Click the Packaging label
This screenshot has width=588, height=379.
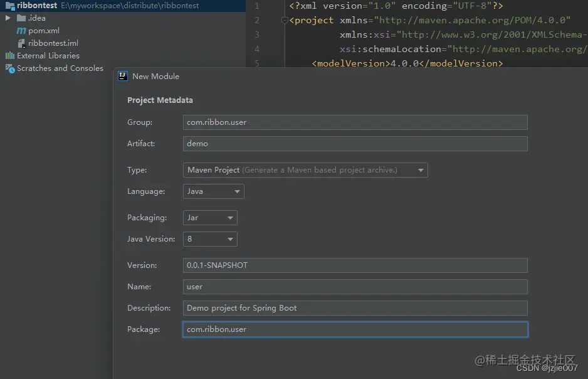click(x=147, y=218)
